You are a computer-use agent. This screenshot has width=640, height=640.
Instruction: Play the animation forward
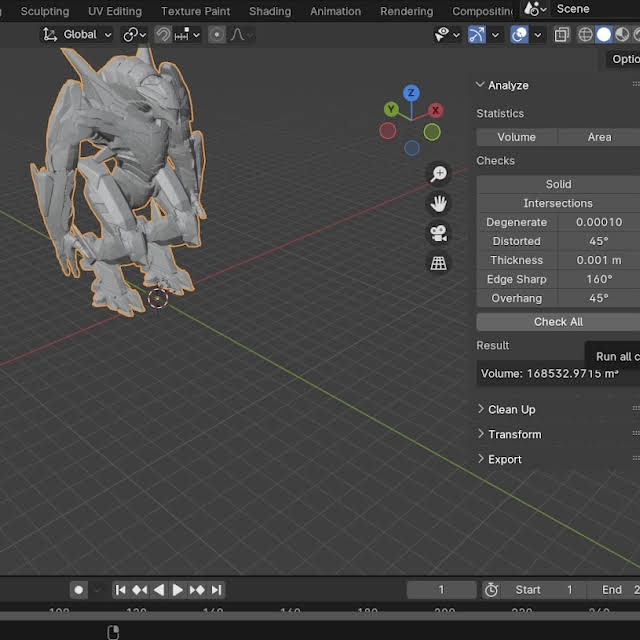pos(178,590)
